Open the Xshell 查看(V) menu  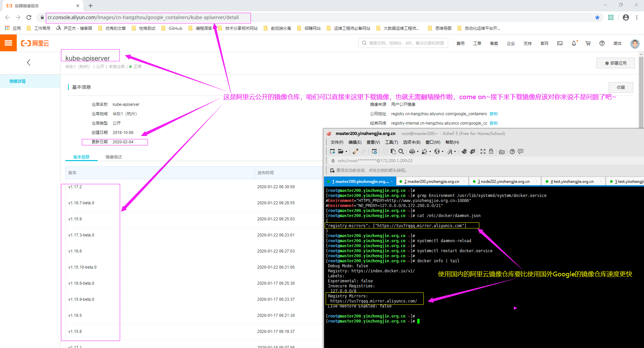tap(373, 142)
